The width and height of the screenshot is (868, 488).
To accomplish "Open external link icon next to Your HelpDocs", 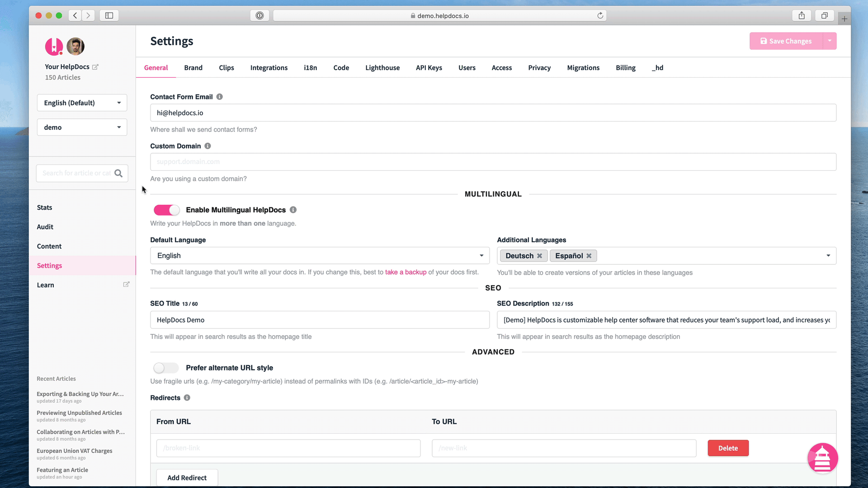I will [95, 67].
